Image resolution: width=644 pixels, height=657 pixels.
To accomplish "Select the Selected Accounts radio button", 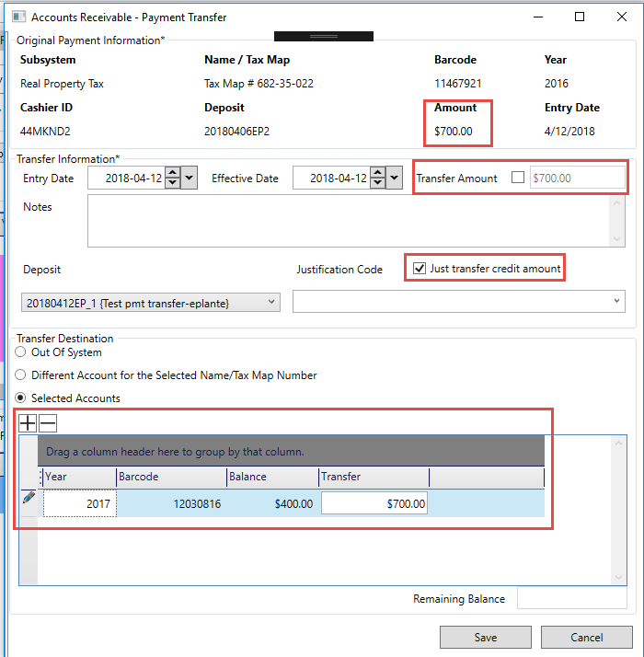I will (21, 398).
